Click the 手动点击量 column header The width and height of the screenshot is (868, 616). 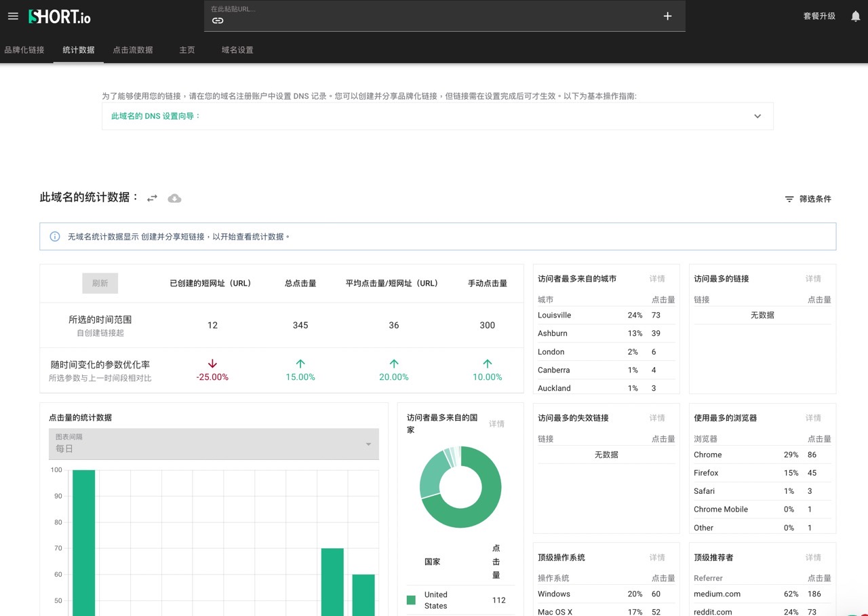tap(488, 284)
